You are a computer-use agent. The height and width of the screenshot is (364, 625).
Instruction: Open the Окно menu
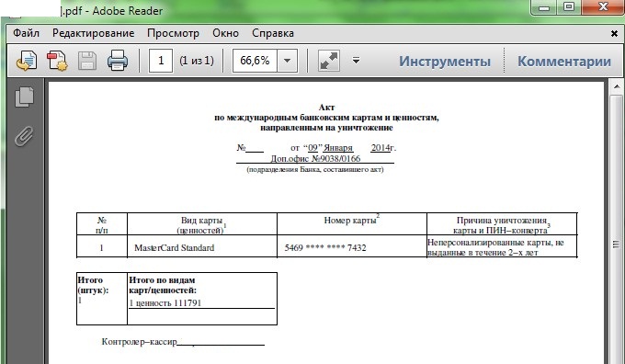225,33
